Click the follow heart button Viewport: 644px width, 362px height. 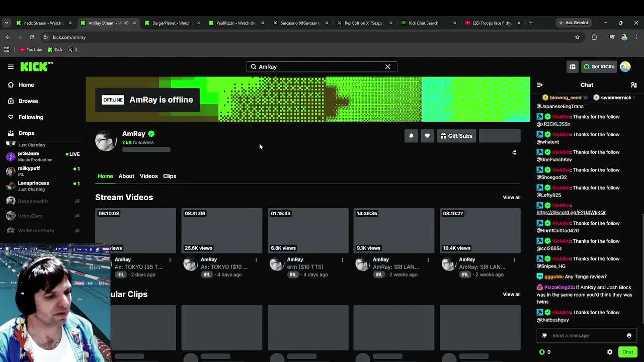pyautogui.click(x=427, y=136)
